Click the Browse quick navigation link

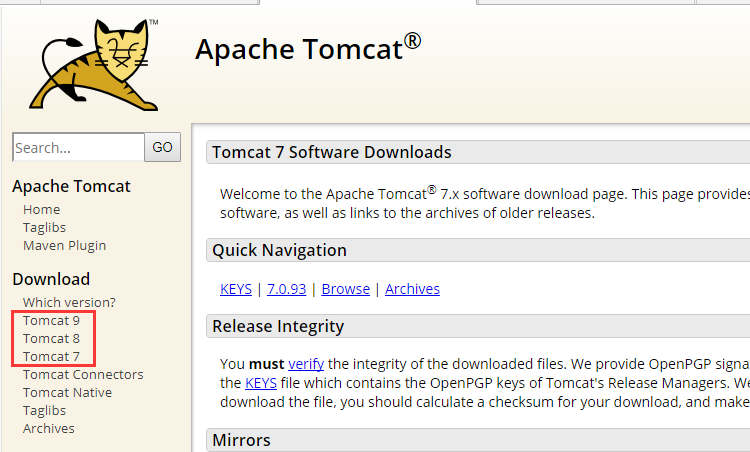pos(346,289)
